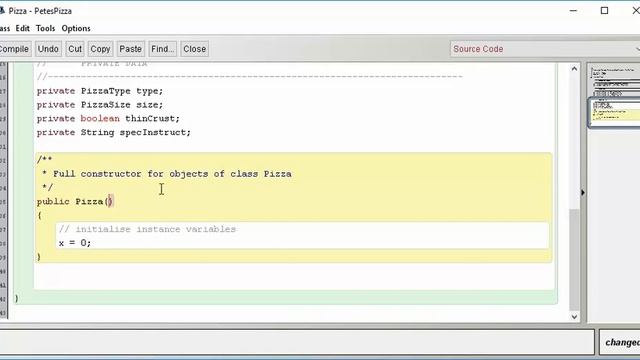Click the Compile button
640x360 pixels.
tap(15, 49)
